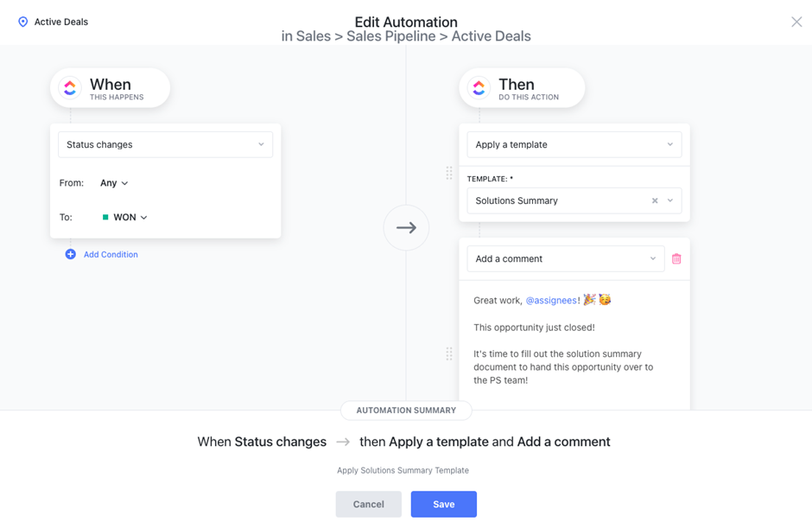Click the drag handle beside Apply a template
Image resolution: width=812 pixels, height=528 pixels.
pyautogui.click(x=449, y=173)
